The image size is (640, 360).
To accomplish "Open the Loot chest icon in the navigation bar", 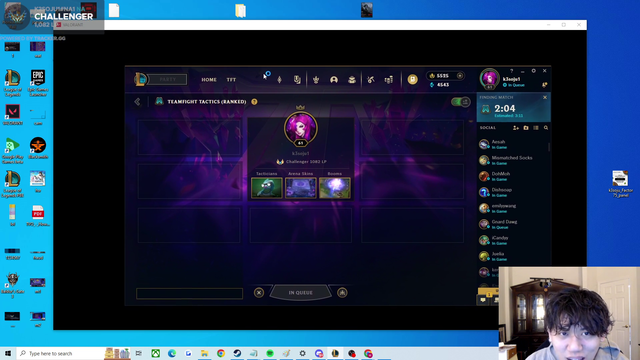I will (x=352, y=80).
